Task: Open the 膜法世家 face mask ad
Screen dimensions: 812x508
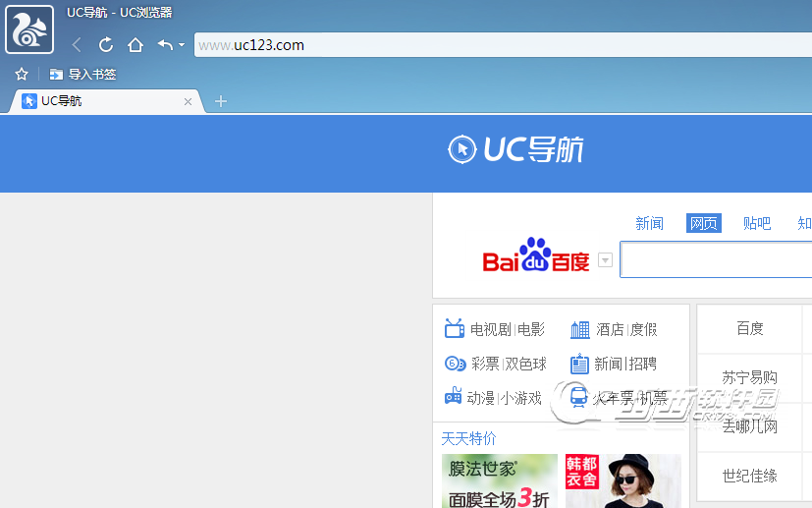Action: click(x=500, y=481)
